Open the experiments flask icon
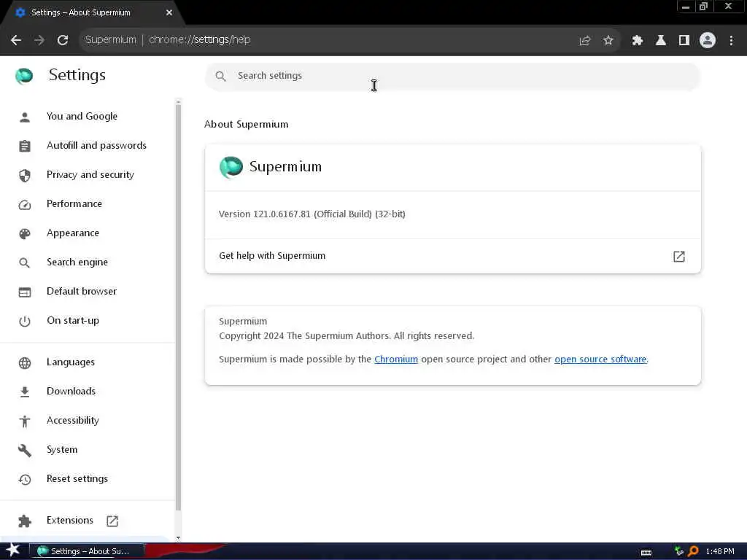Screen dimensions: 747x560 (x=661, y=41)
